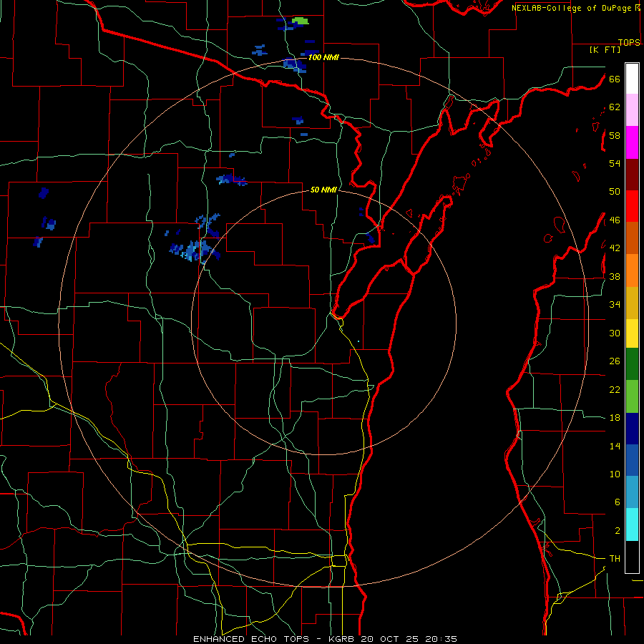644x644 pixels.
Task: Click the '58' legend value
Action: (615, 135)
